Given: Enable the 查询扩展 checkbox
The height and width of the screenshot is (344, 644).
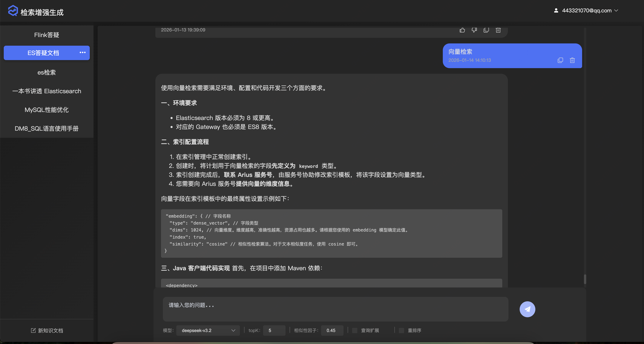Looking at the screenshot, I should tap(355, 331).
